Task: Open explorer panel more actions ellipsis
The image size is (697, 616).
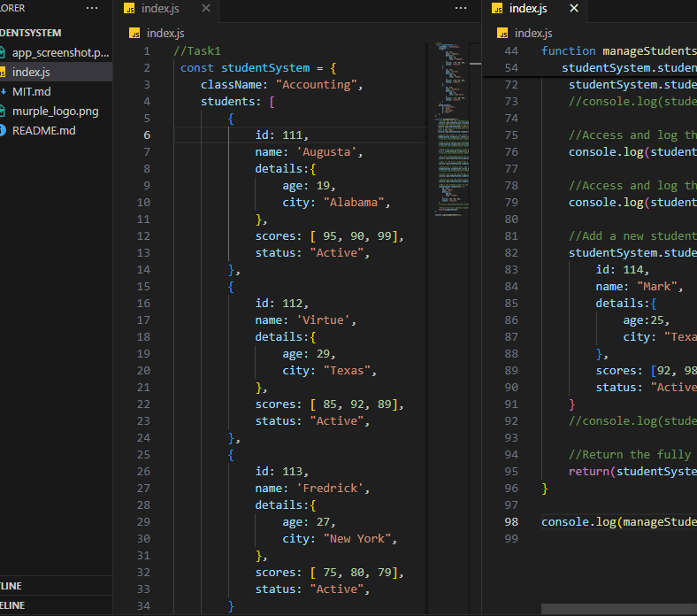Action: [x=92, y=8]
